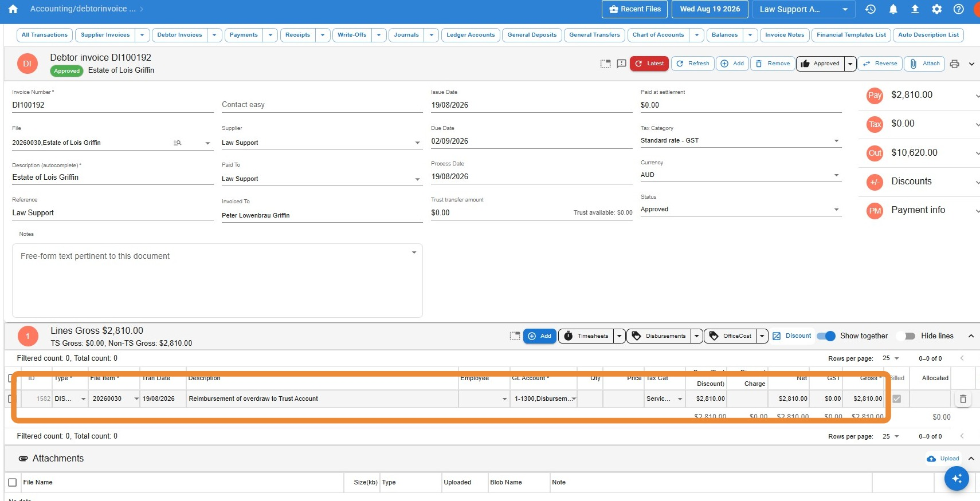Go to previous page in top pager

pos(962,358)
